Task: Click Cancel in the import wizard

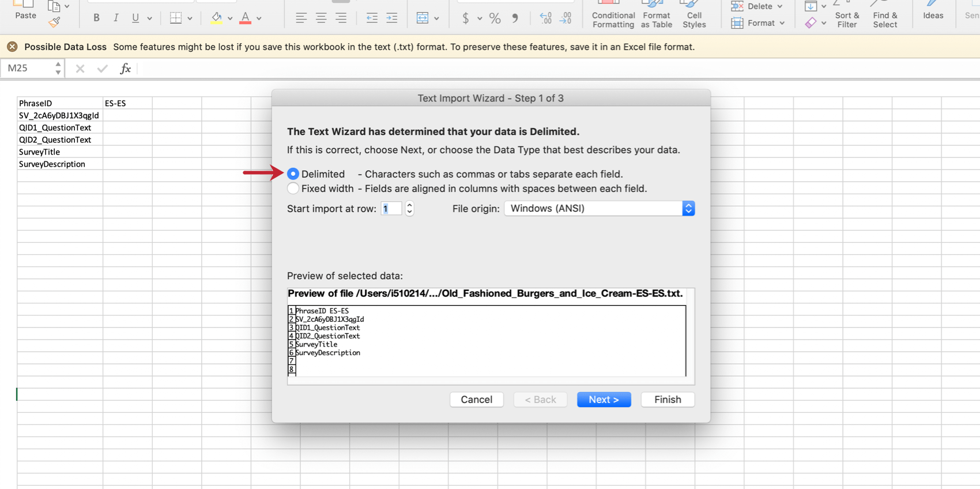Action: pos(477,400)
